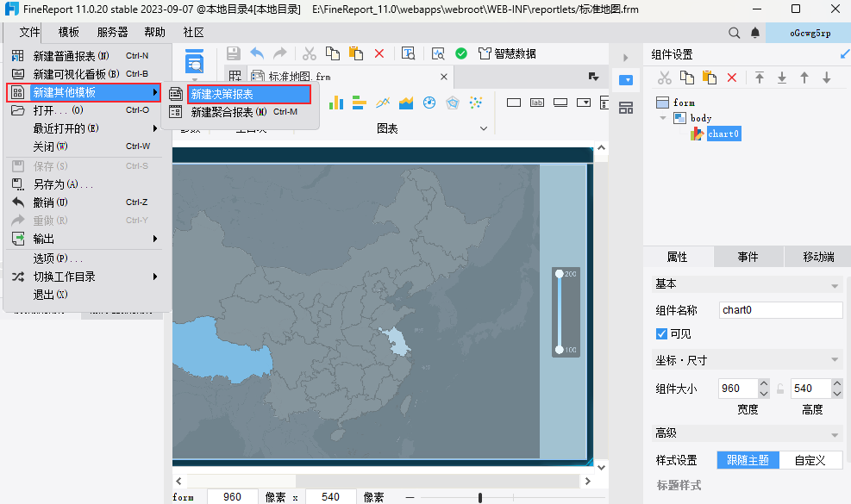Collapse the 基本 section
Image resolution: width=851 pixels, height=504 pixels.
[x=834, y=285]
